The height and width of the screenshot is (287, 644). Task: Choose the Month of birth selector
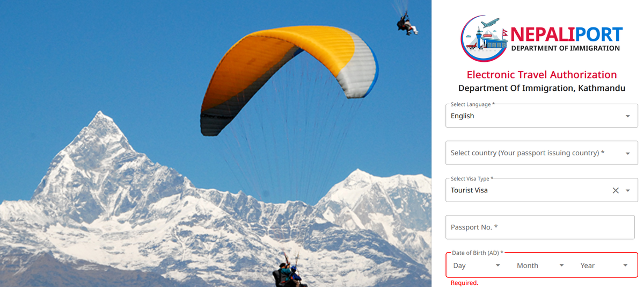[x=541, y=266]
